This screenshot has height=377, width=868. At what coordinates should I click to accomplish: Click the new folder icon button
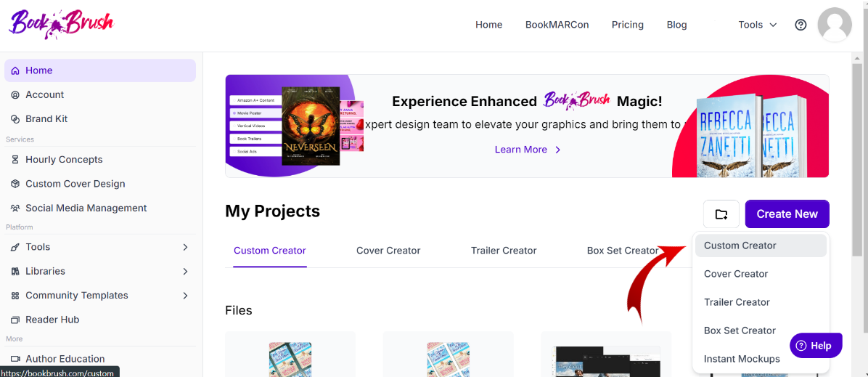click(721, 214)
